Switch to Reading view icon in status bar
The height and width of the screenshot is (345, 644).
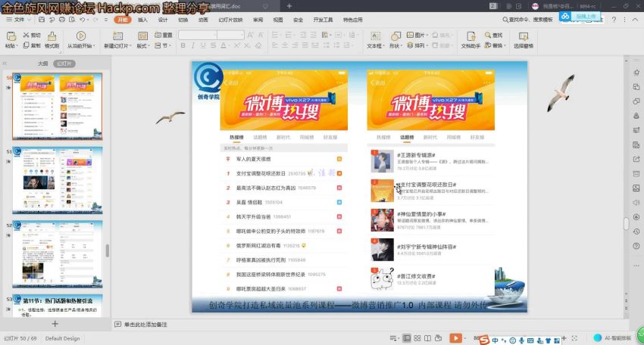pos(427,338)
